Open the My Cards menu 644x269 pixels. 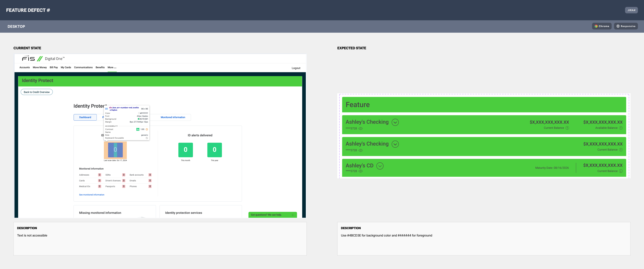pyautogui.click(x=66, y=67)
